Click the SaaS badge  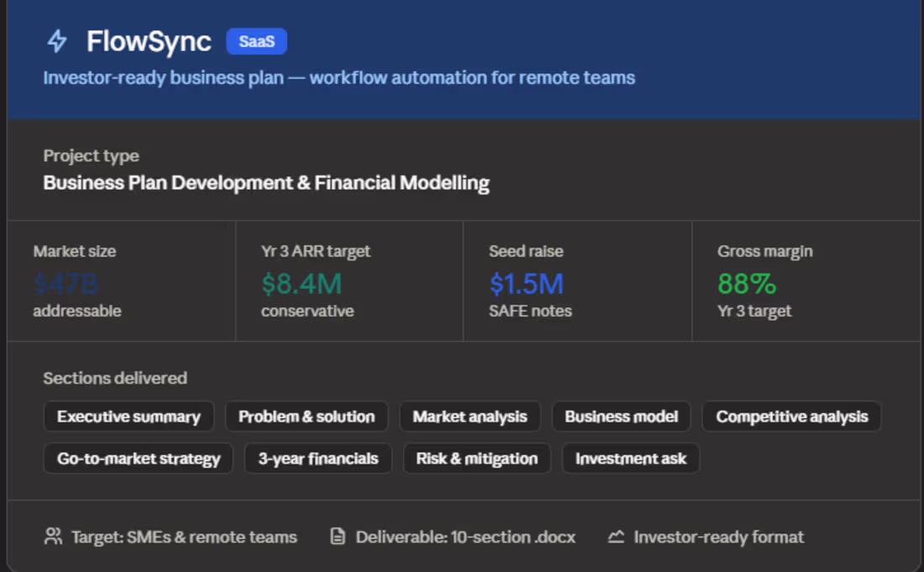coord(256,41)
